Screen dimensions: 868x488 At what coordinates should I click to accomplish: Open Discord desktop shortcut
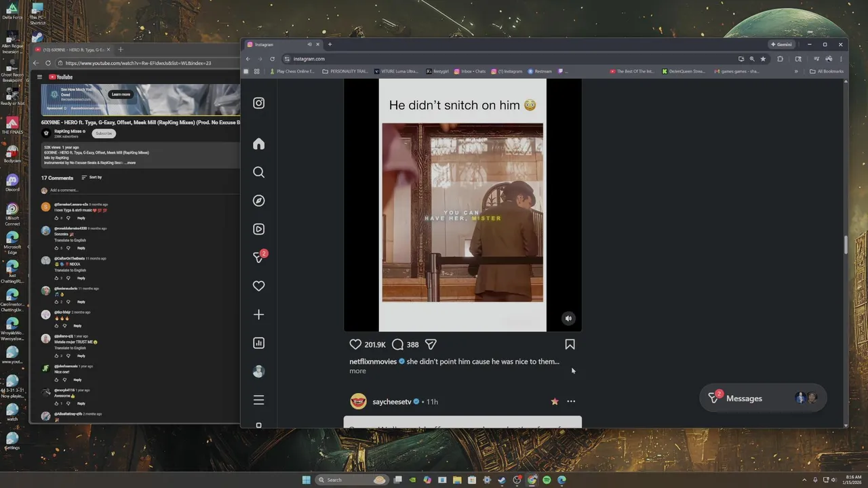tap(12, 182)
